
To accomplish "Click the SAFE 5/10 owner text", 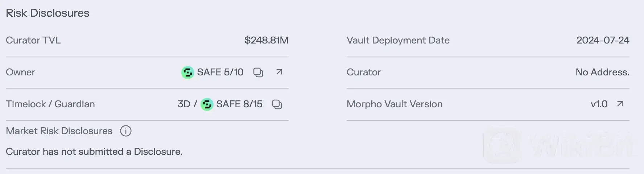I will pos(220,72).
